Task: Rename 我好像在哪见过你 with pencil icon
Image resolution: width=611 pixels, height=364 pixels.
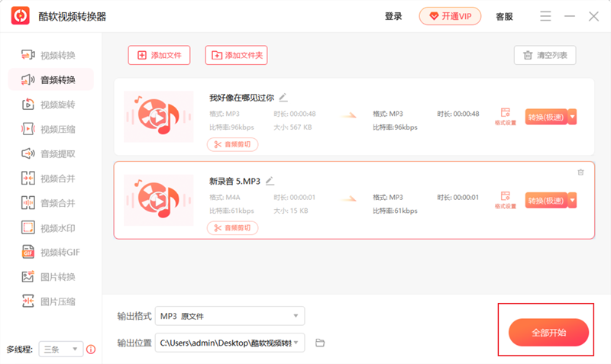Action: point(283,98)
